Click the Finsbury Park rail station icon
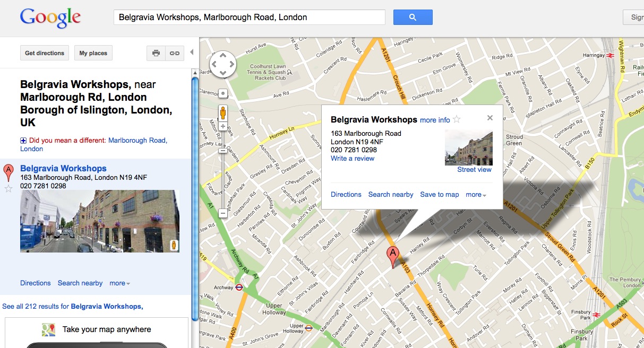This screenshot has width=644, height=348. click(596, 315)
